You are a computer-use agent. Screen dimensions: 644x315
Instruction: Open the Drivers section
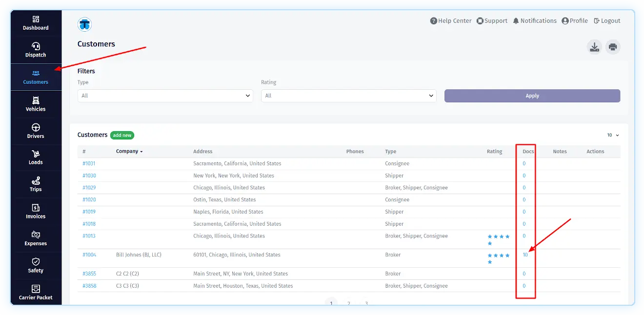coord(36,131)
